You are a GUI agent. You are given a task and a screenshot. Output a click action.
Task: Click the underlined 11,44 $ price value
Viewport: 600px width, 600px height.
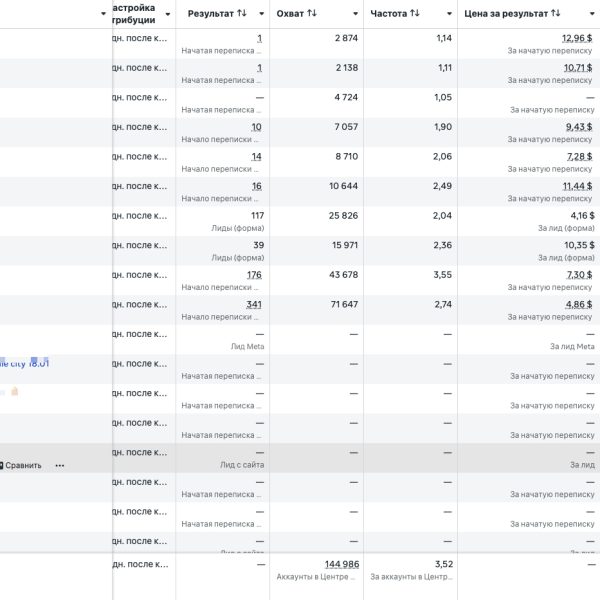point(576,186)
